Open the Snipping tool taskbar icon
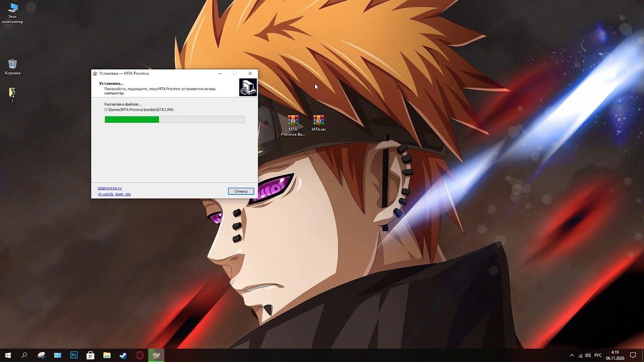Screen dimensions: 644x362 41,355
